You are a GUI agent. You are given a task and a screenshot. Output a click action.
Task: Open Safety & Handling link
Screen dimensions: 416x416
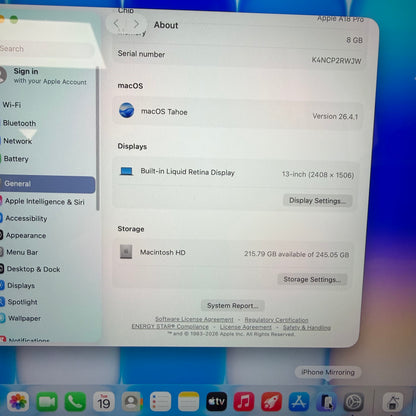click(x=307, y=328)
